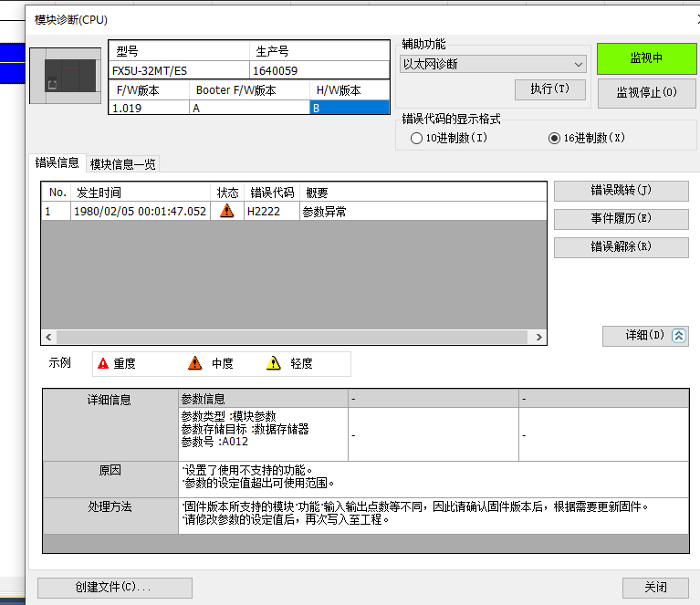700x605 pixels.
Task: Select 10进制数(I) radio button
Action: click(x=417, y=139)
